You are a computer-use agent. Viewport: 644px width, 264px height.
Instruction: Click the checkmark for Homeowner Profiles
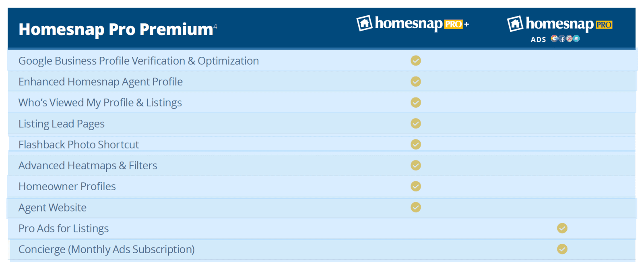pos(416,186)
